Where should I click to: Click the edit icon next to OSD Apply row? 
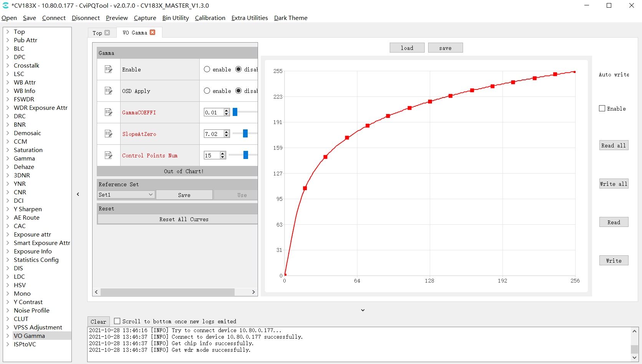click(109, 91)
